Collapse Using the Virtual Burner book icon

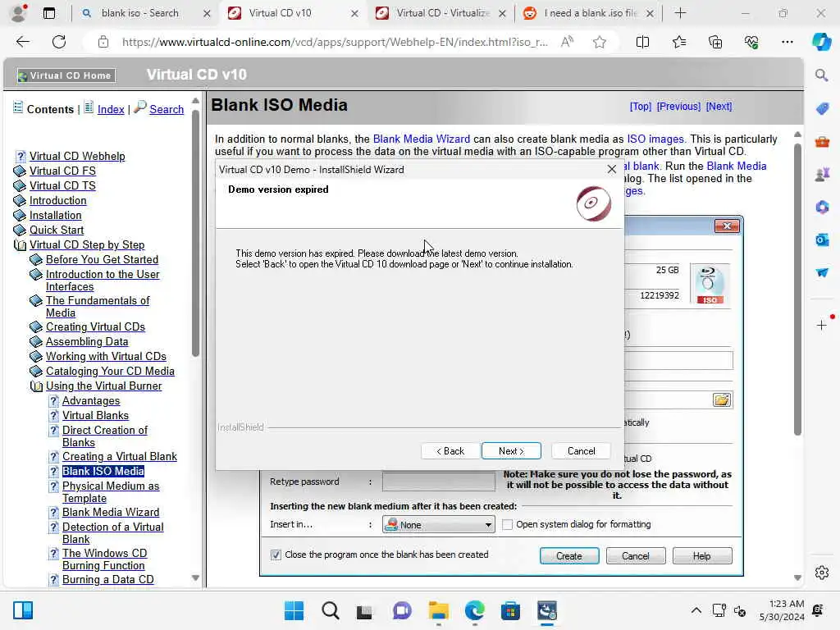36,386
